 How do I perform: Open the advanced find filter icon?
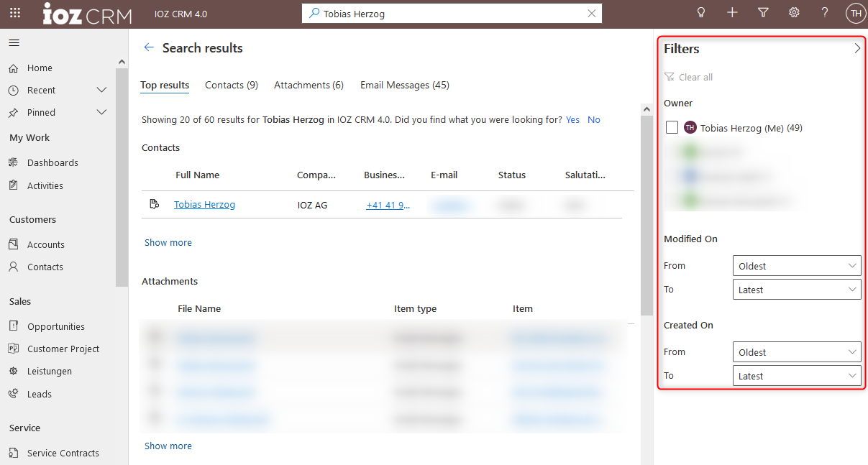763,13
